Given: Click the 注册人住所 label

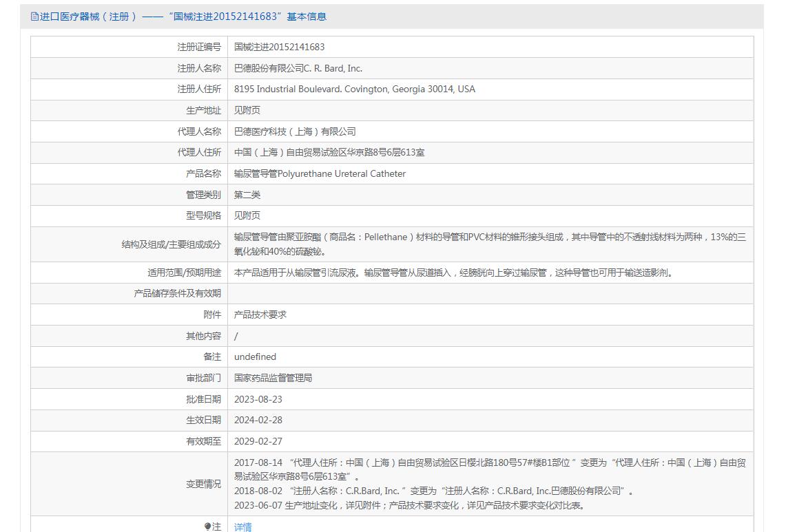Looking at the screenshot, I should (199, 89).
